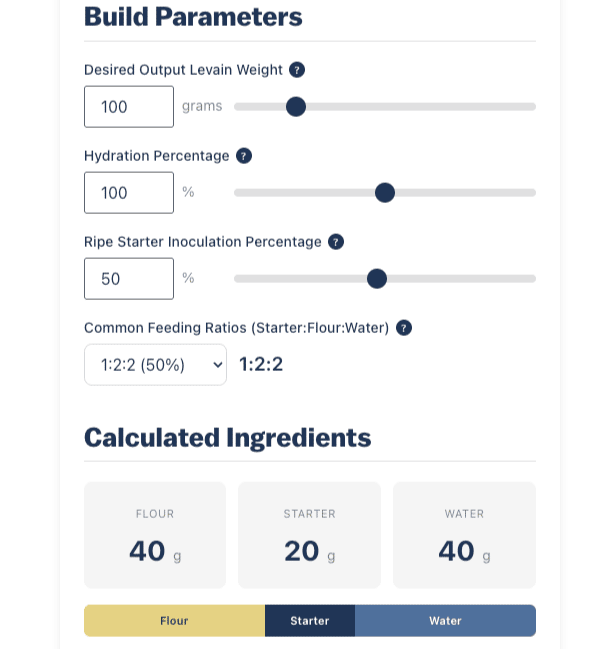Click help icon beside Desired Output Levain Weight
The height and width of the screenshot is (649, 609).
[x=297, y=70]
